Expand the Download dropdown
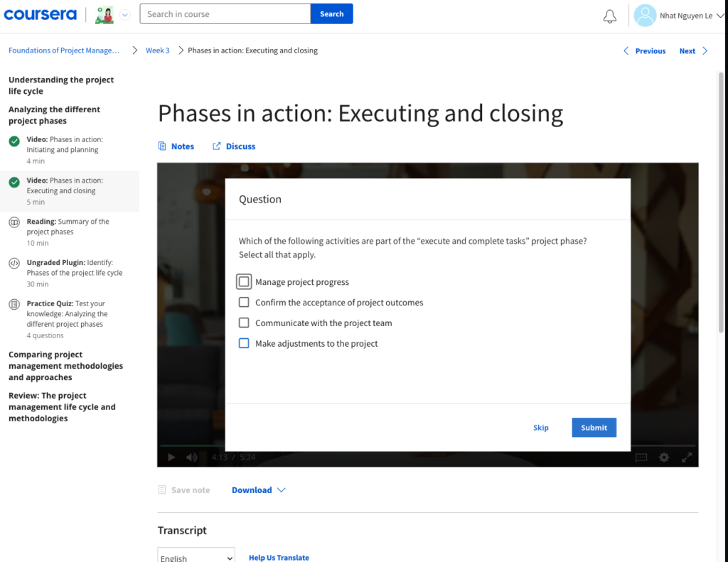 pos(259,490)
